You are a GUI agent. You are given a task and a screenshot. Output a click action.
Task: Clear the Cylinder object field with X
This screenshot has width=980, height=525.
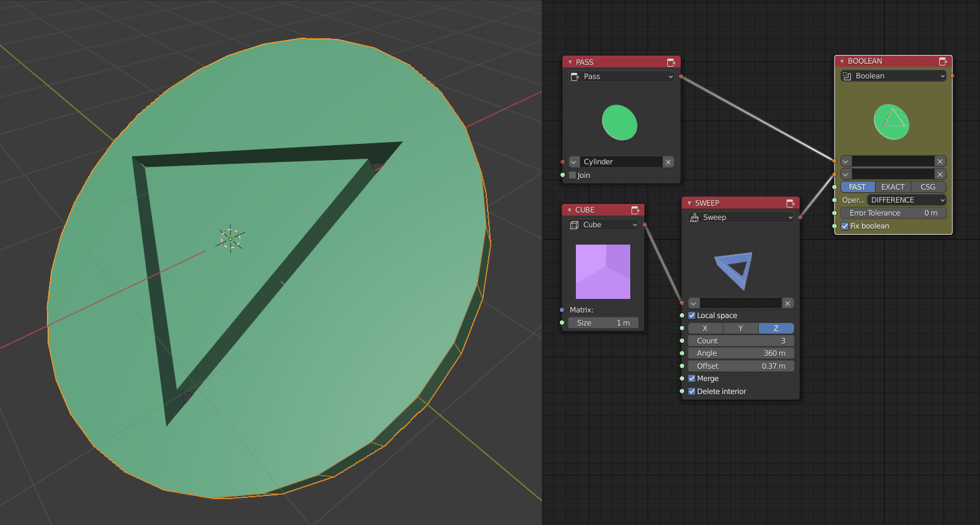coord(668,162)
